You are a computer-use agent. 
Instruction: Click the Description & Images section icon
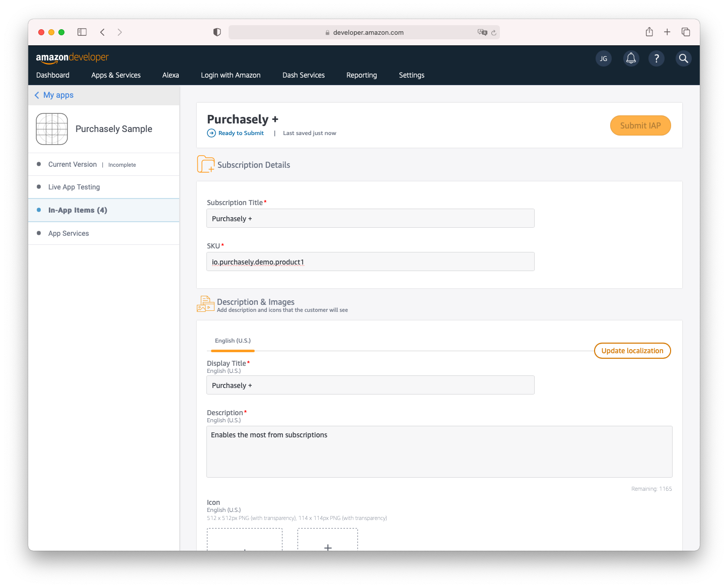[x=205, y=304]
